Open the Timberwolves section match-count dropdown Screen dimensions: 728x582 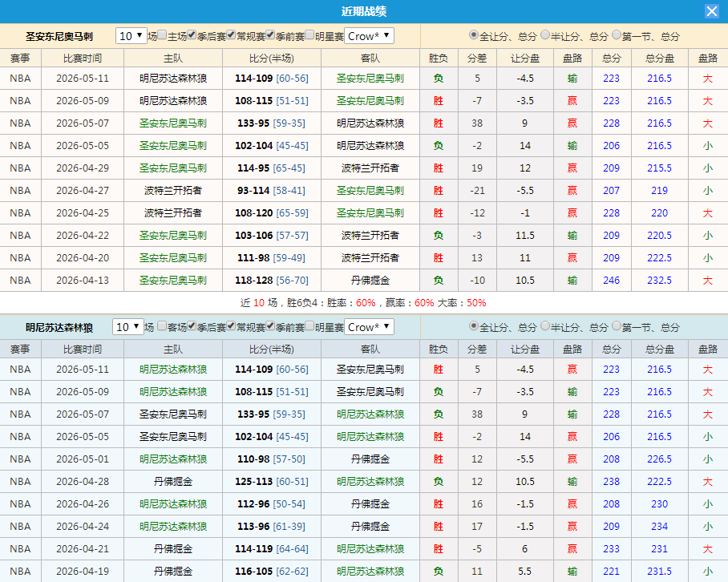pos(128,327)
